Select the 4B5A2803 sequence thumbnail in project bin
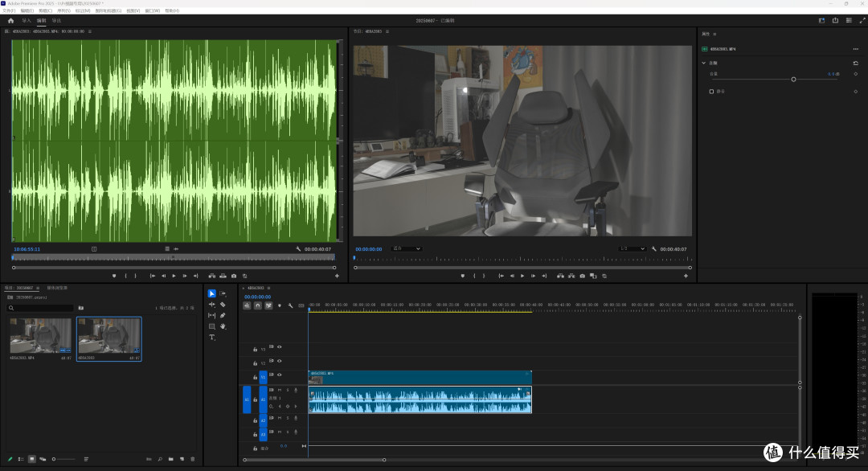Viewport: 868px width, 471px height. (109, 338)
